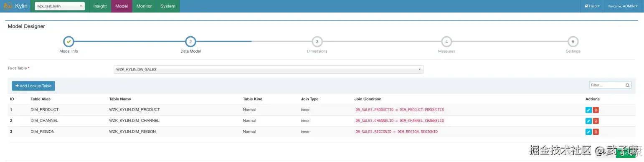Click the Table Alias column header
Image resolution: width=644 pixels, height=162 pixels.
(x=41, y=99)
